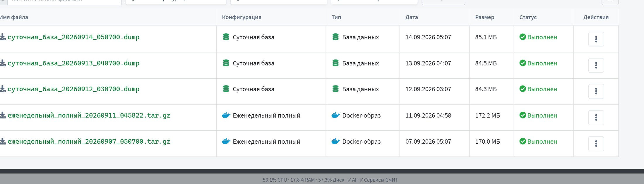Click database icon beside База данных, 14.09.2026 row
Image resolution: width=644 pixels, height=184 pixels.
pyautogui.click(x=335, y=37)
